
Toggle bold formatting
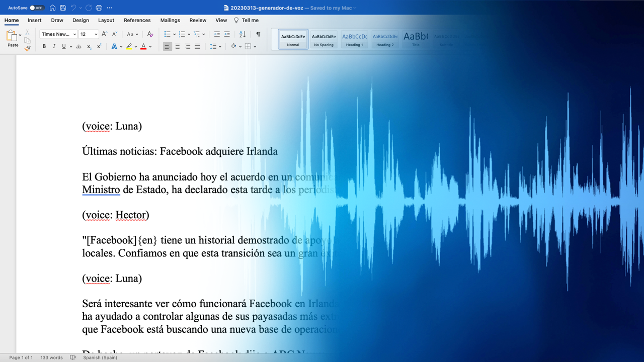coord(44,47)
